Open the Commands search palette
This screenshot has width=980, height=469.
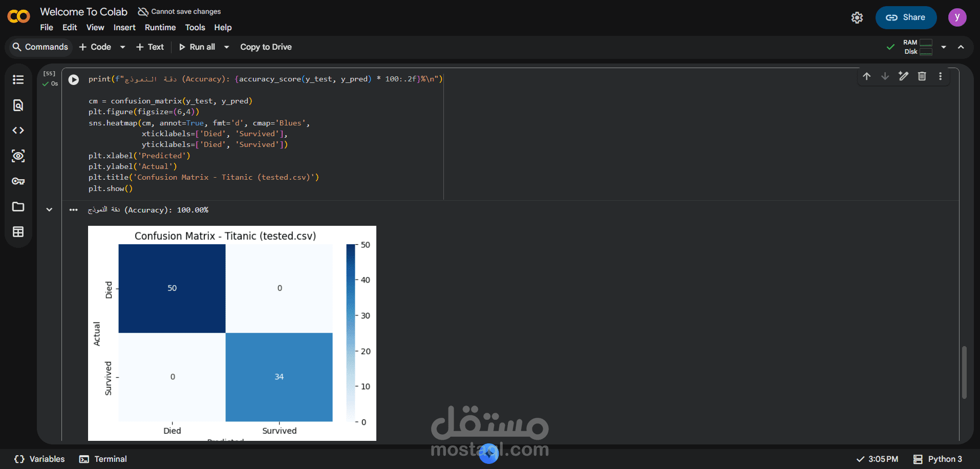click(x=40, y=47)
